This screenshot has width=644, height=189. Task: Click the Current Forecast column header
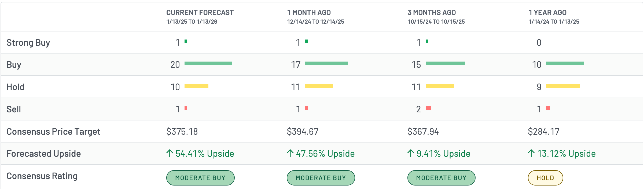point(200,13)
